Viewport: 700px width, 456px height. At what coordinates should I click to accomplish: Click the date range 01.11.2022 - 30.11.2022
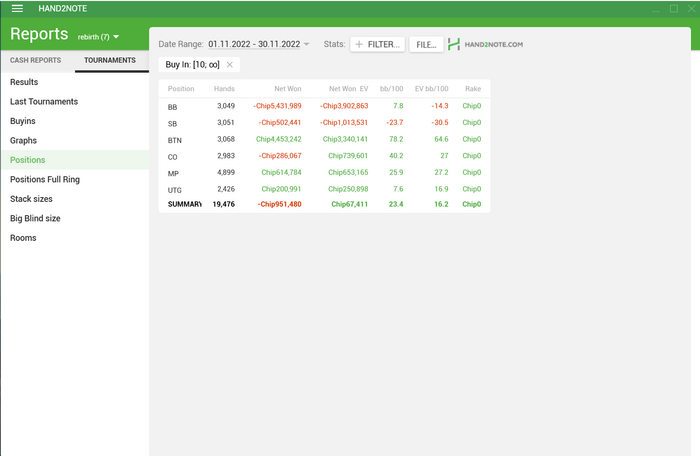pos(254,44)
